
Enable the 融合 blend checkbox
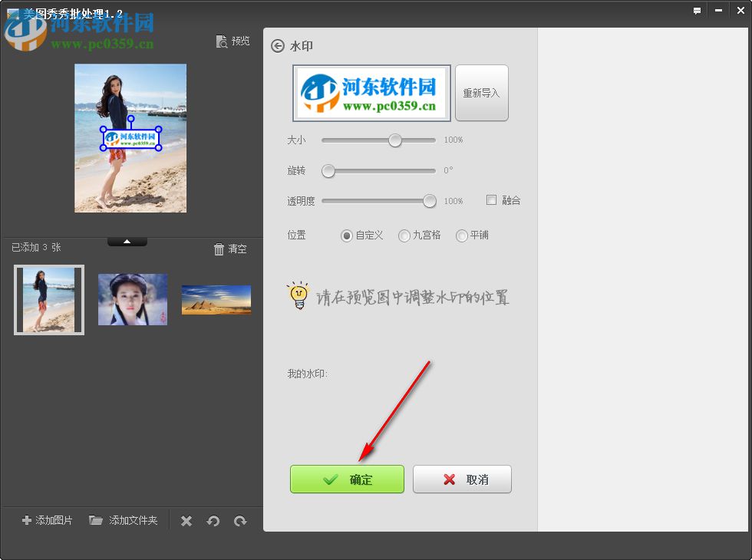pyautogui.click(x=491, y=199)
